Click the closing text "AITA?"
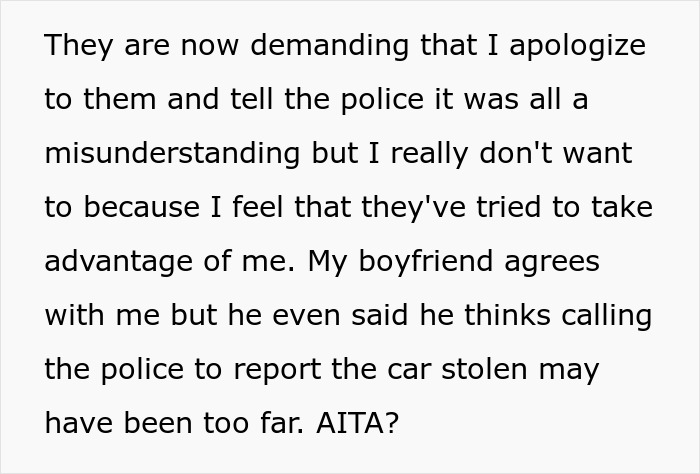Viewport: 700px width, 474px height. coord(357,423)
